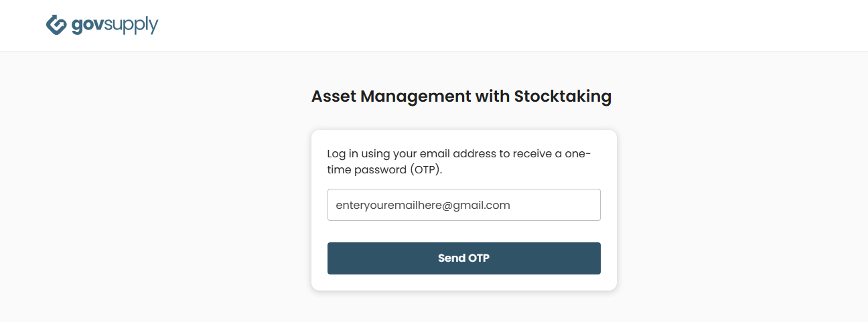Select the Asset Management with Stocktaking heading
Viewport: 868px width, 322px height.
[x=461, y=96]
